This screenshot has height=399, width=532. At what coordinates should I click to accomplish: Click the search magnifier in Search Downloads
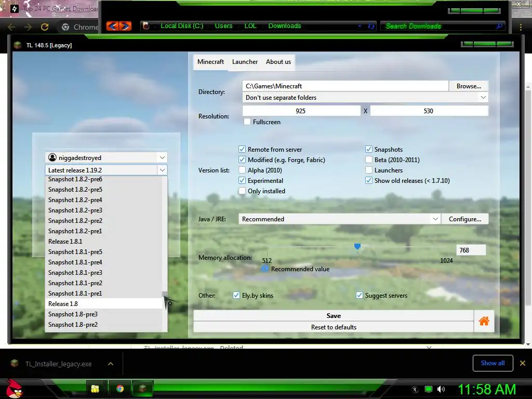499,26
